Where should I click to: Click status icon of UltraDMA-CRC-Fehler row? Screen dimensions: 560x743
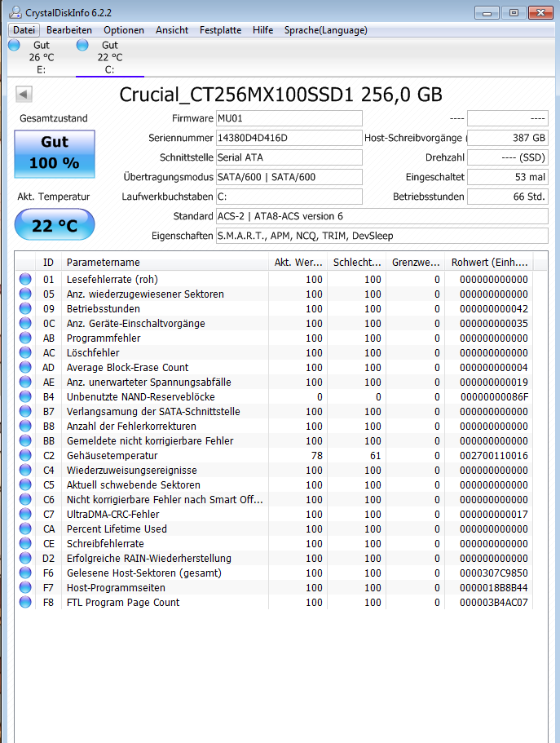point(25,514)
